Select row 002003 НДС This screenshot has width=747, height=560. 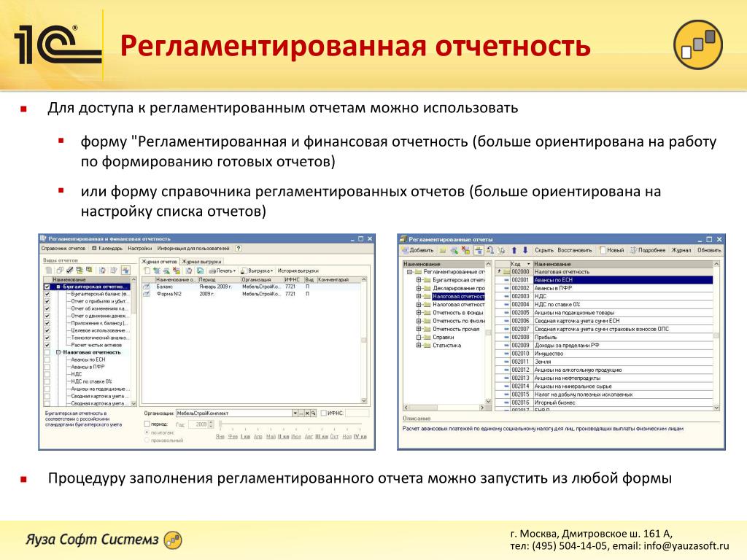605,296
